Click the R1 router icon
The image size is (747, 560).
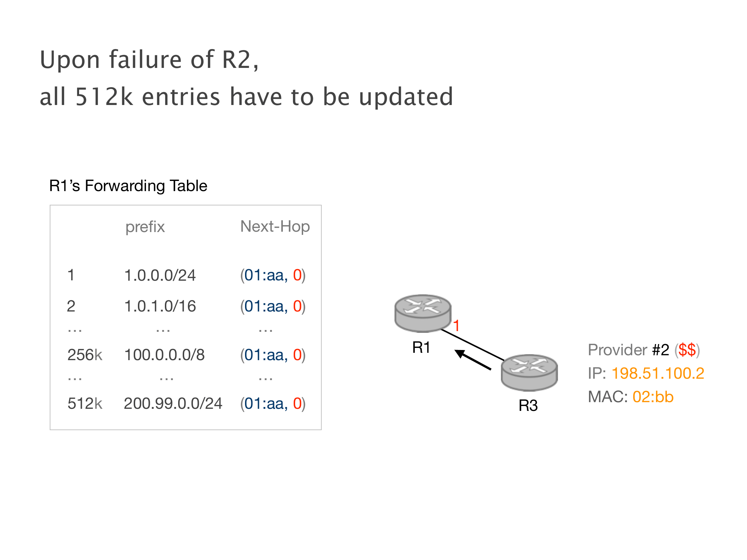tap(423, 313)
